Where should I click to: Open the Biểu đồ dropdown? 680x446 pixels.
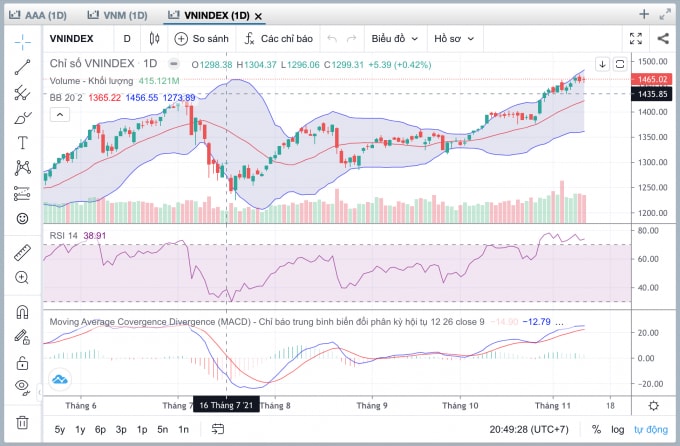395,39
